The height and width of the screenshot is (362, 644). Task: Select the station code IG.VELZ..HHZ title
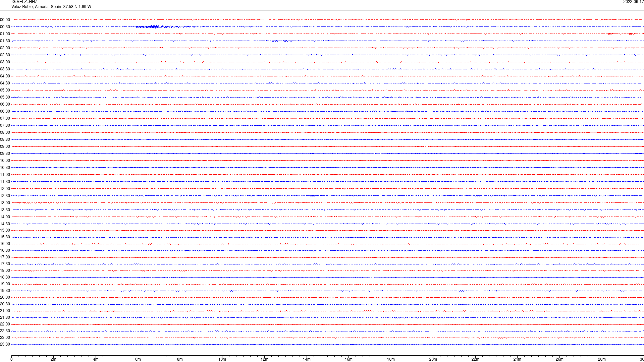[24, 2]
